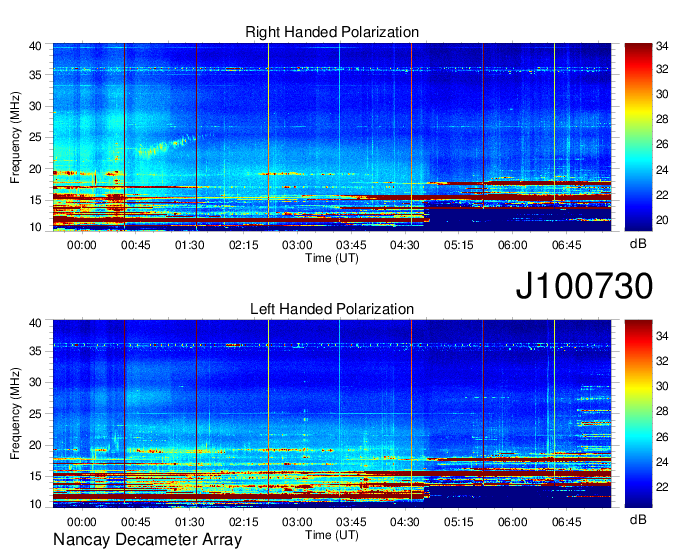Viewport: 680px width, 552px height.
Task: Click the 28 value on bottom color bar
Action: 662,411
